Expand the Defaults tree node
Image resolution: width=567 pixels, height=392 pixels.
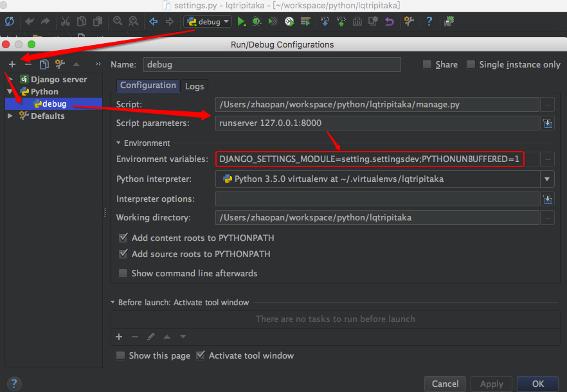pyautogui.click(x=10, y=116)
